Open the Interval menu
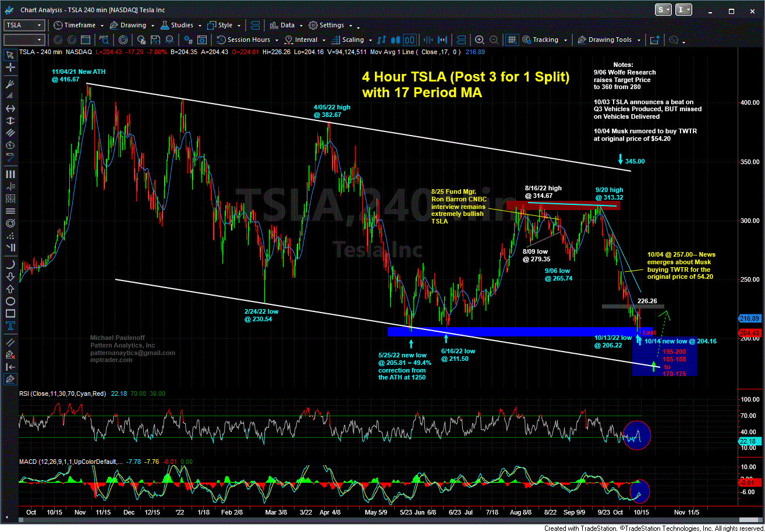 (304, 40)
